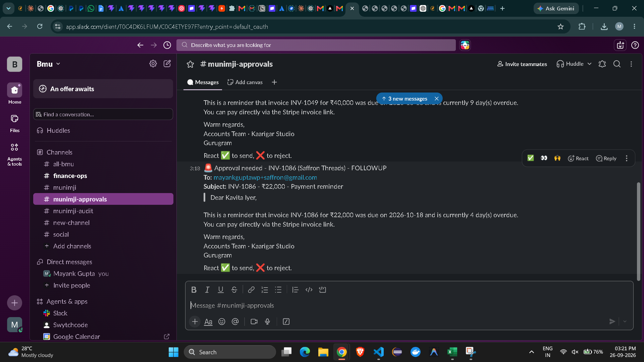
Task: Compose a new message with pencil icon
Action: pyautogui.click(x=167, y=64)
